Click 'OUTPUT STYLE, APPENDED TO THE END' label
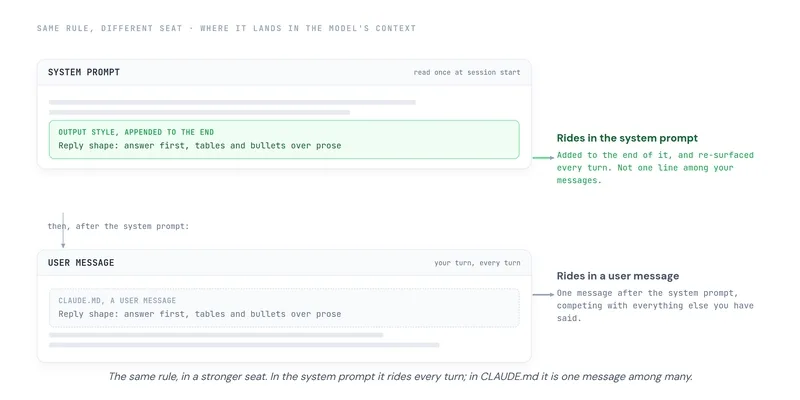Viewport: 800px width, 400px height. tap(136, 132)
